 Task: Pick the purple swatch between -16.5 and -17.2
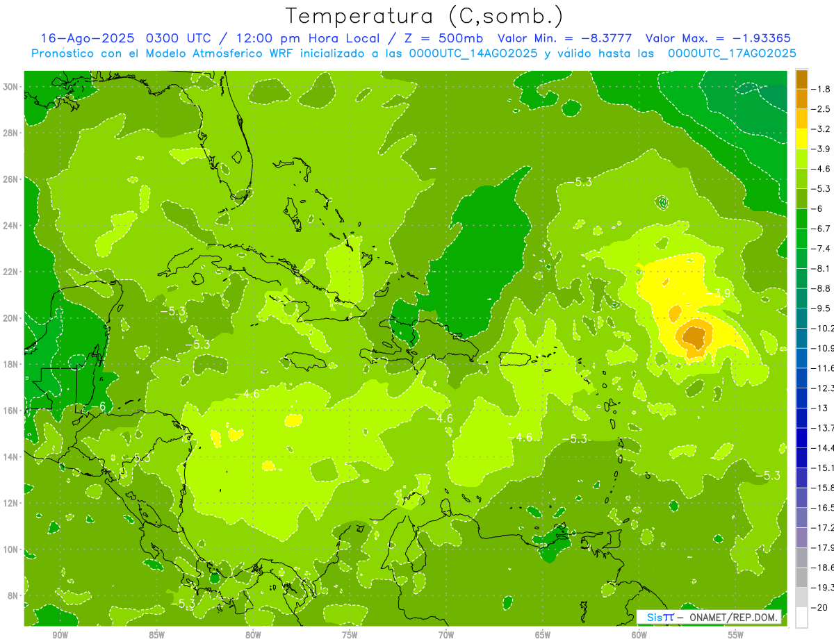click(x=801, y=518)
